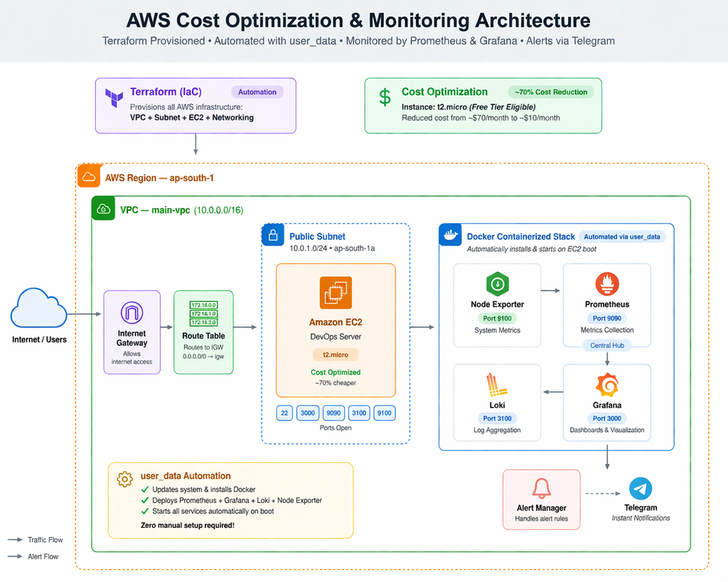Click Grafana's Port 3000 label
This screenshot has width=728, height=582.
[x=607, y=418]
